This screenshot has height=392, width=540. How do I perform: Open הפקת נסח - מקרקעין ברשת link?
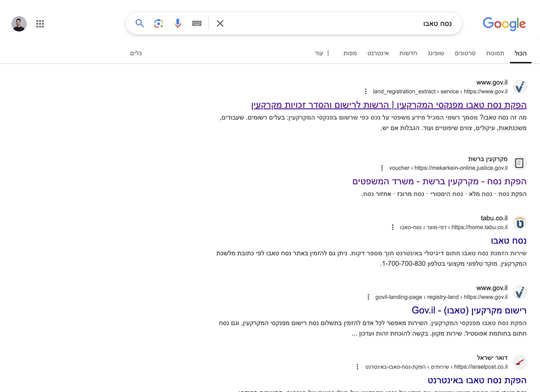pyautogui.click(x=439, y=181)
